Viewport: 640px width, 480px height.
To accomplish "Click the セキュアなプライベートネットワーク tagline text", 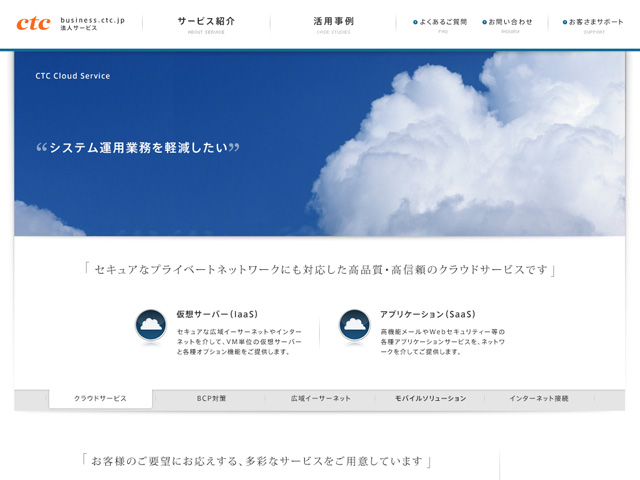I will point(320,270).
